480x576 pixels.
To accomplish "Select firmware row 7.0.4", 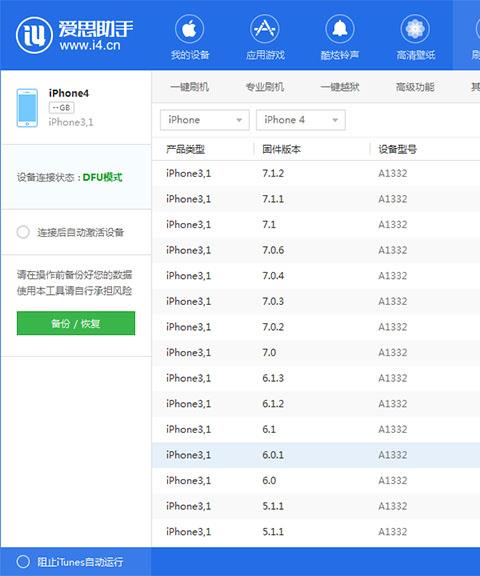I will 316,276.
